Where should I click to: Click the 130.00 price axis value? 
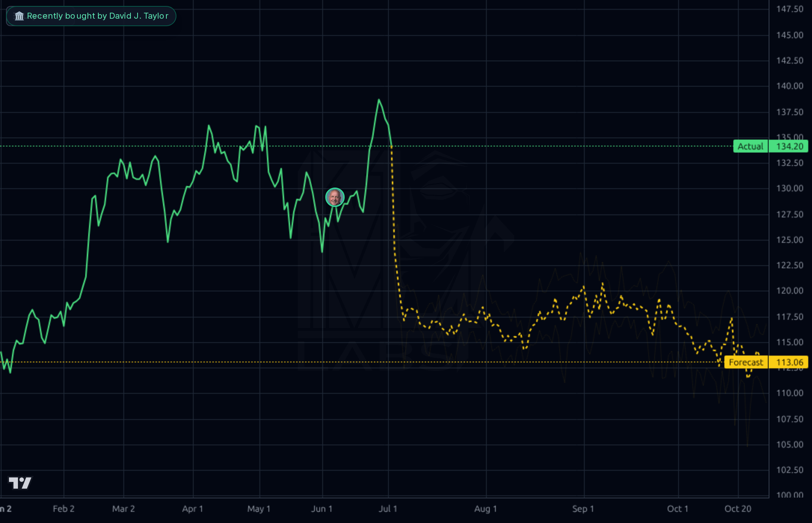coord(790,188)
